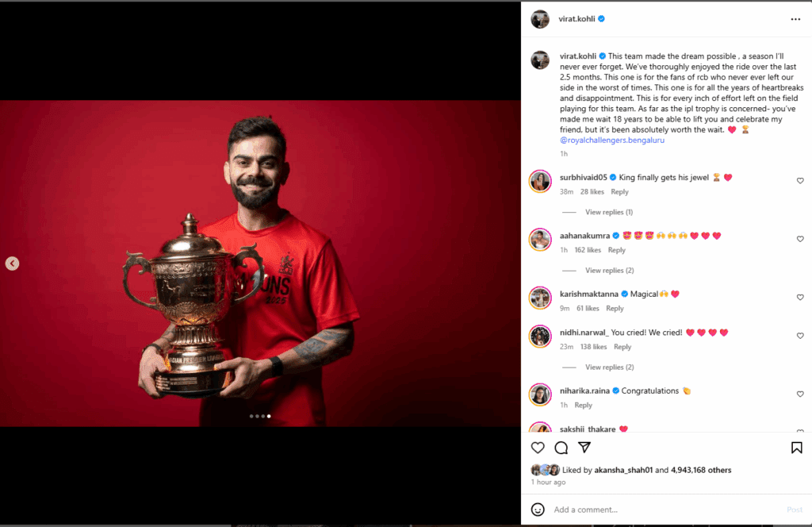
Task: Save post with bookmark icon
Action: point(796,448)
